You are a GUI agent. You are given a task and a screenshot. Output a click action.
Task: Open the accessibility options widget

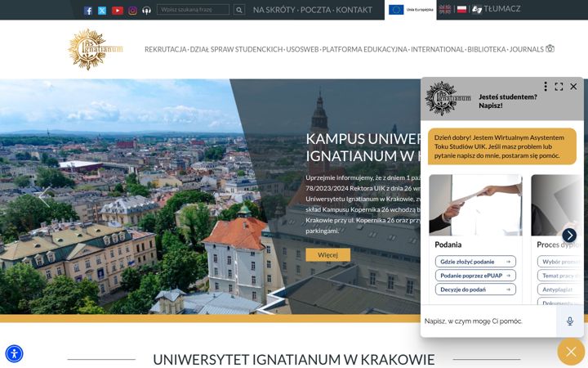tap(14, 354)
